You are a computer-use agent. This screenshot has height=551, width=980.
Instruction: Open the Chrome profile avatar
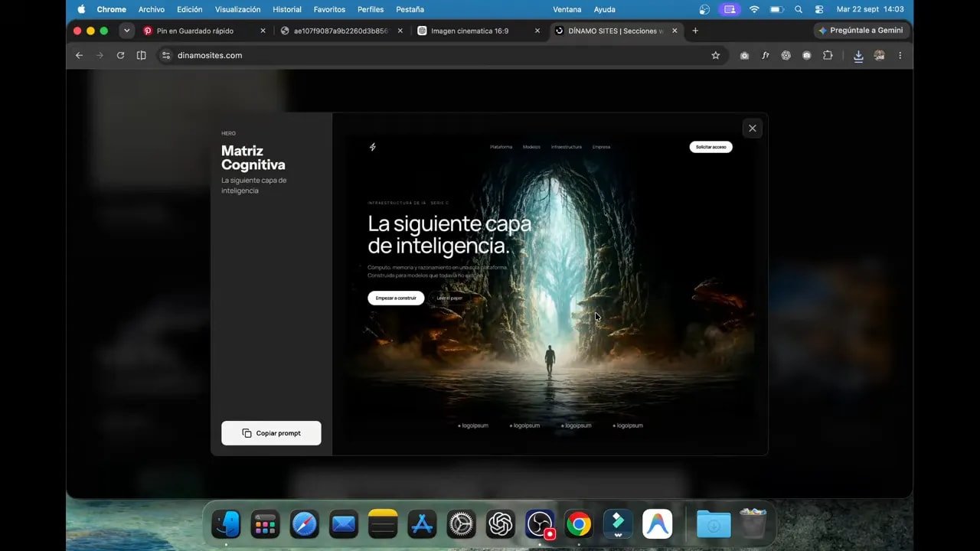pos(879,55)
